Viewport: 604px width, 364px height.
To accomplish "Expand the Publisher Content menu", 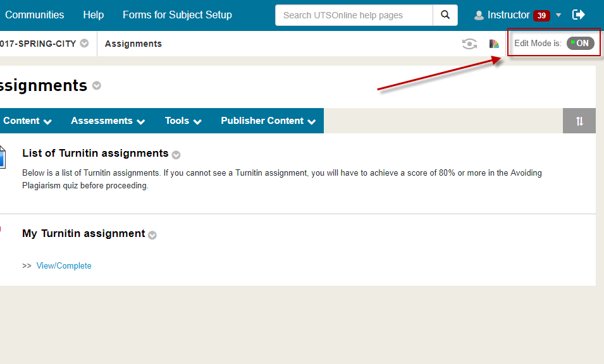I will pyautogui.click(x=268, y=121).
